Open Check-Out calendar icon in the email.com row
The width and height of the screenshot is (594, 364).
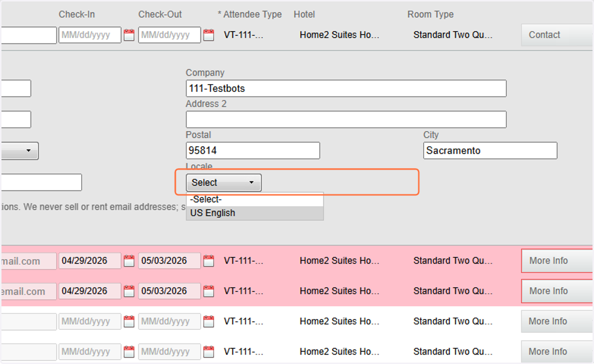click(x=209, y=291)
